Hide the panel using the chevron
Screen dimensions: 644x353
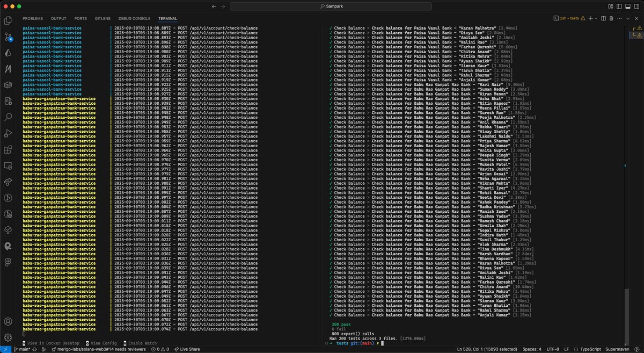coord(628,18)
